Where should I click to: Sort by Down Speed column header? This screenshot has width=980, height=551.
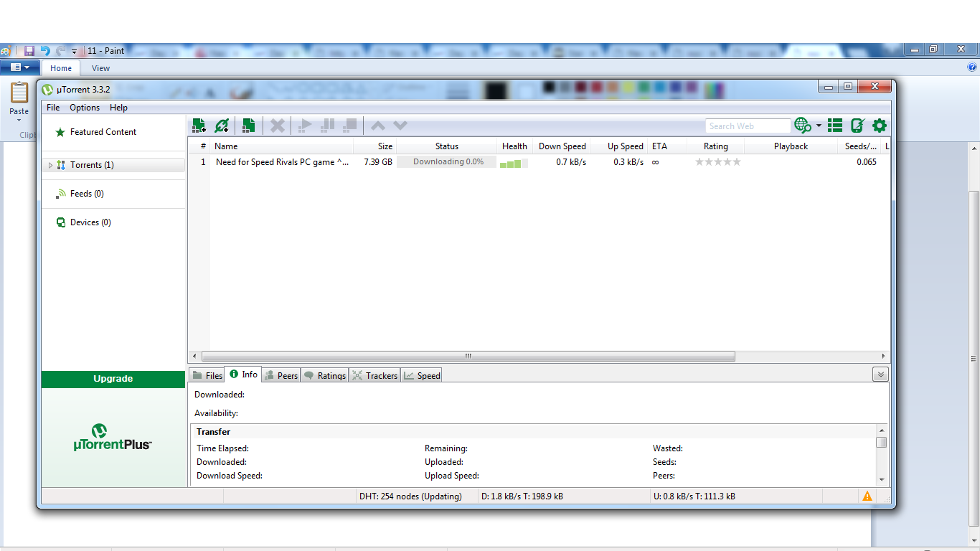561,146
